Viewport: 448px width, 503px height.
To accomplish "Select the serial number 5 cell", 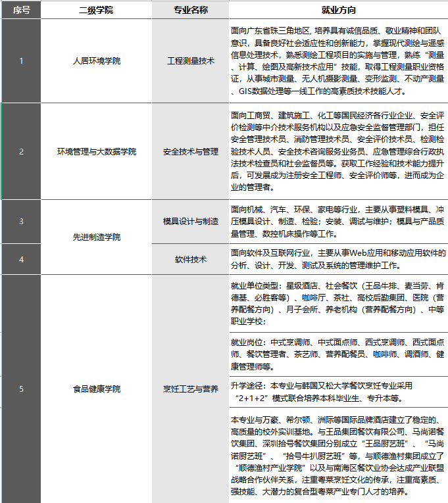I will click(x=21, y=389).
